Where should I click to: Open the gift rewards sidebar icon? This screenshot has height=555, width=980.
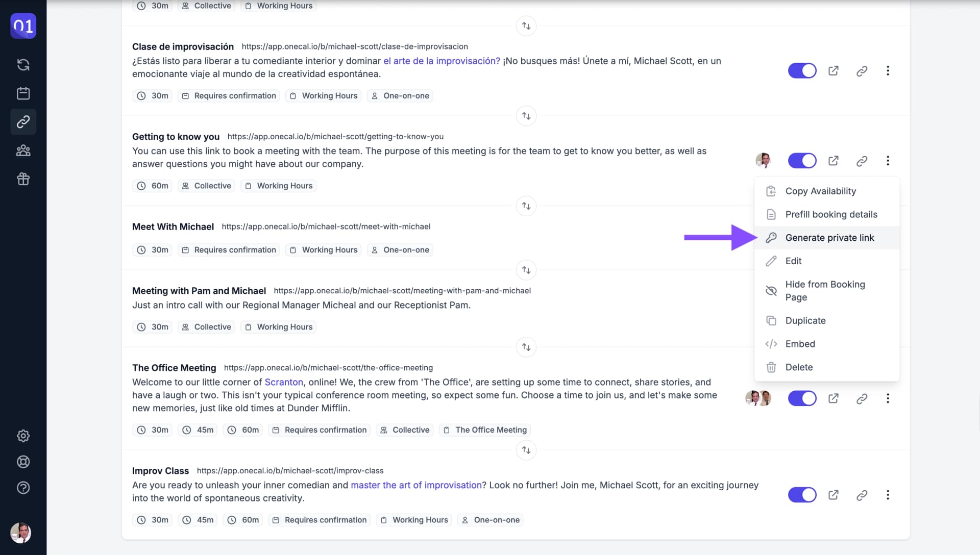pos(23,179)
